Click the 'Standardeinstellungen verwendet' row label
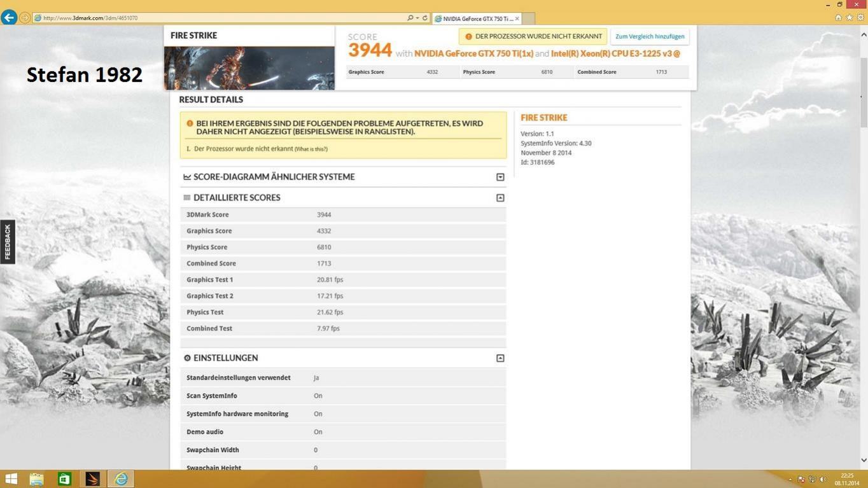This screenshot has width=868, height=488. pyautogui.click(x=239, y=378)
